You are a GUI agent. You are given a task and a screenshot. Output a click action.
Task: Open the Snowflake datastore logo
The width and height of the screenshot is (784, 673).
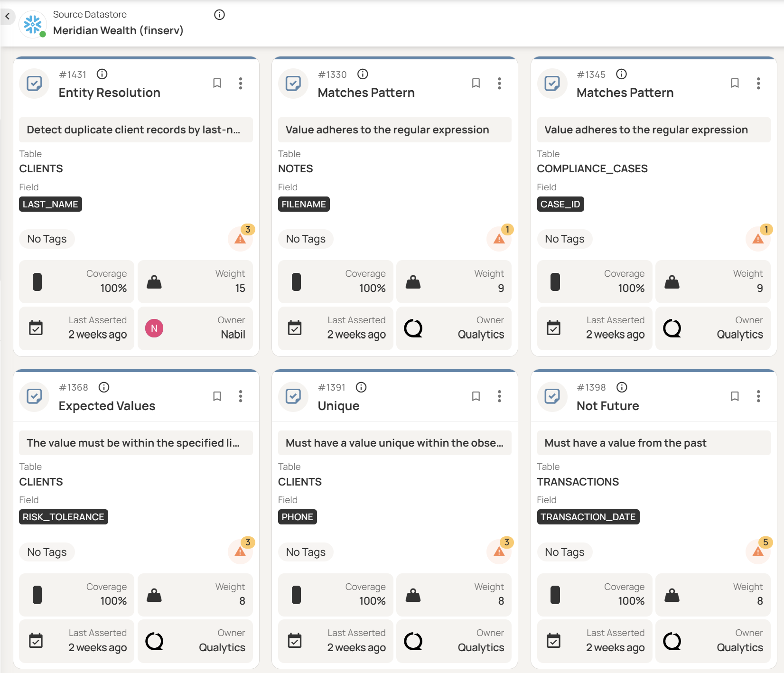pos(33,24)
